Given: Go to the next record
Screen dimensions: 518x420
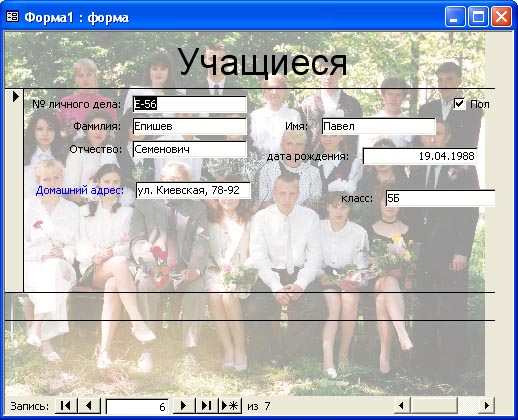Looking at the screenshot, I should [183, 406].
